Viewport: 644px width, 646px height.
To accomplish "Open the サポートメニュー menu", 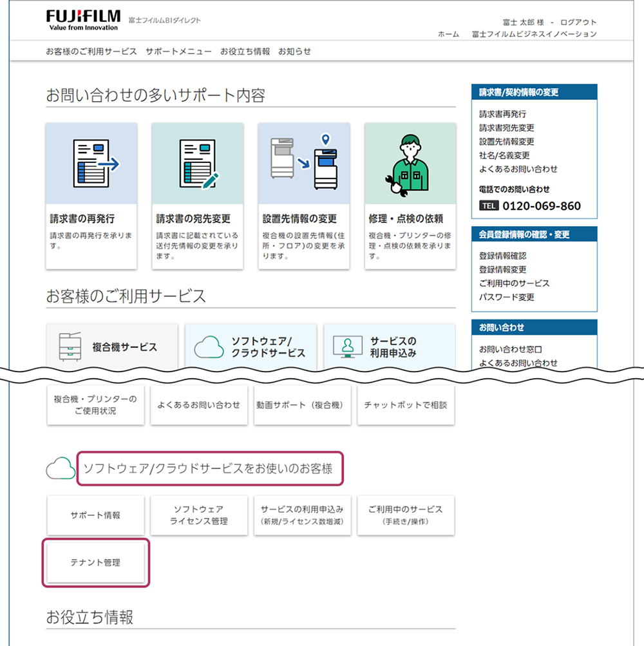I will 178,52.
